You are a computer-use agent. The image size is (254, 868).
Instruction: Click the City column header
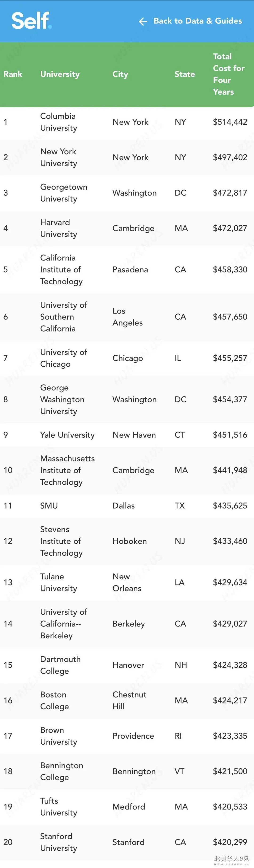coord(120,75)
